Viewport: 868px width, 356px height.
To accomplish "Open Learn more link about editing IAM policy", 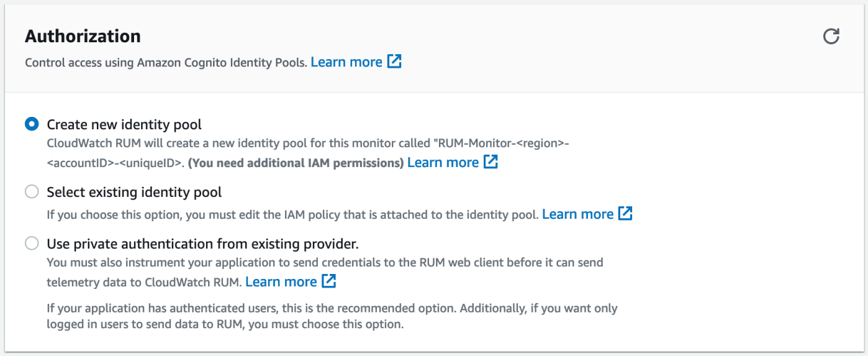I will point(577,214).
